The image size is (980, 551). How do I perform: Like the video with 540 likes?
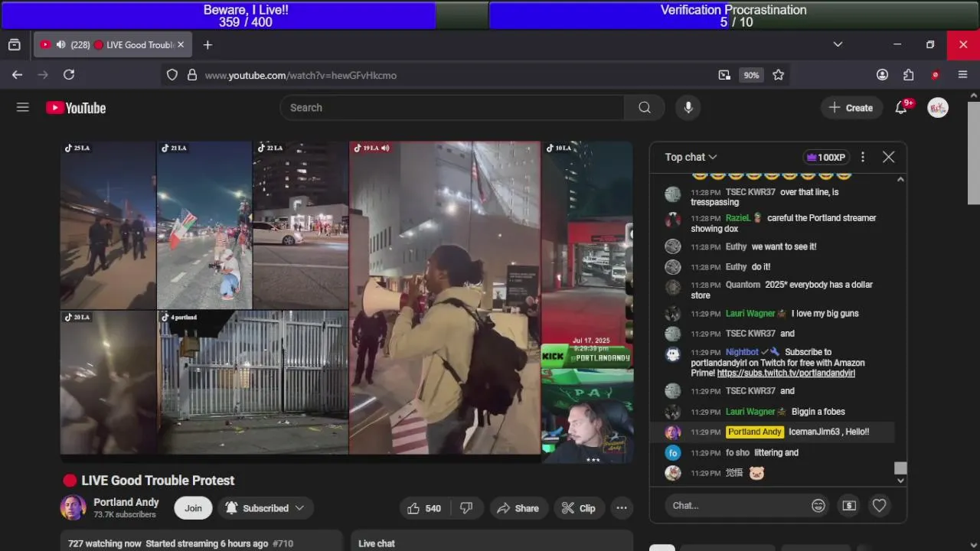point(424,508)
